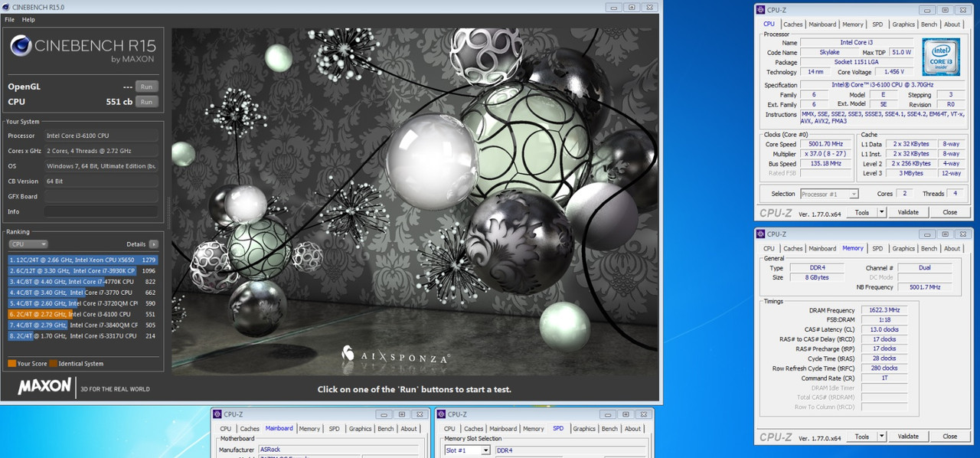Select ranking row Intel Core i5-3317U

click(x=83, y=335)
